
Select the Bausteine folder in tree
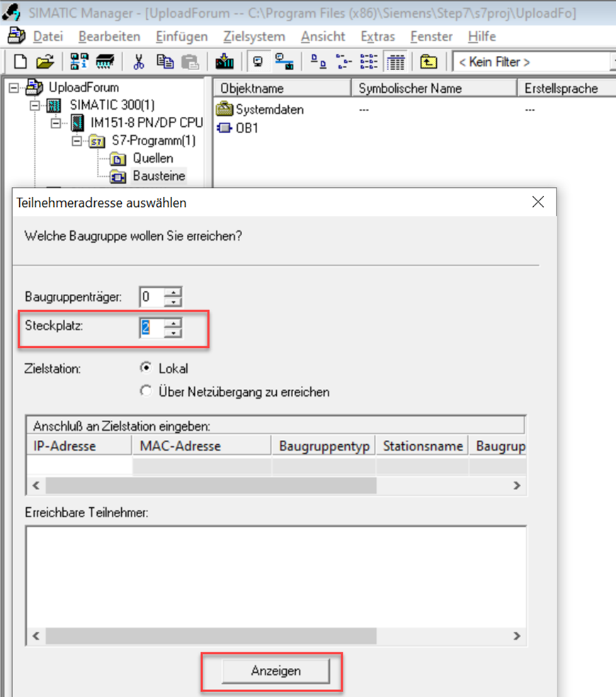159,176
